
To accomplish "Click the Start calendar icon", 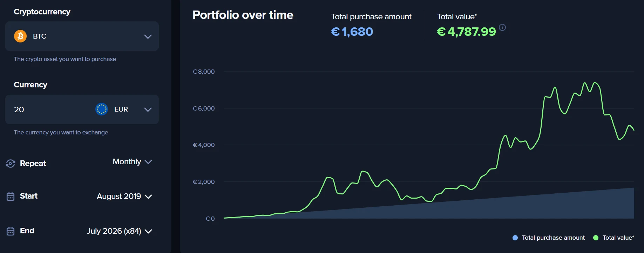I will coord(11,197).
